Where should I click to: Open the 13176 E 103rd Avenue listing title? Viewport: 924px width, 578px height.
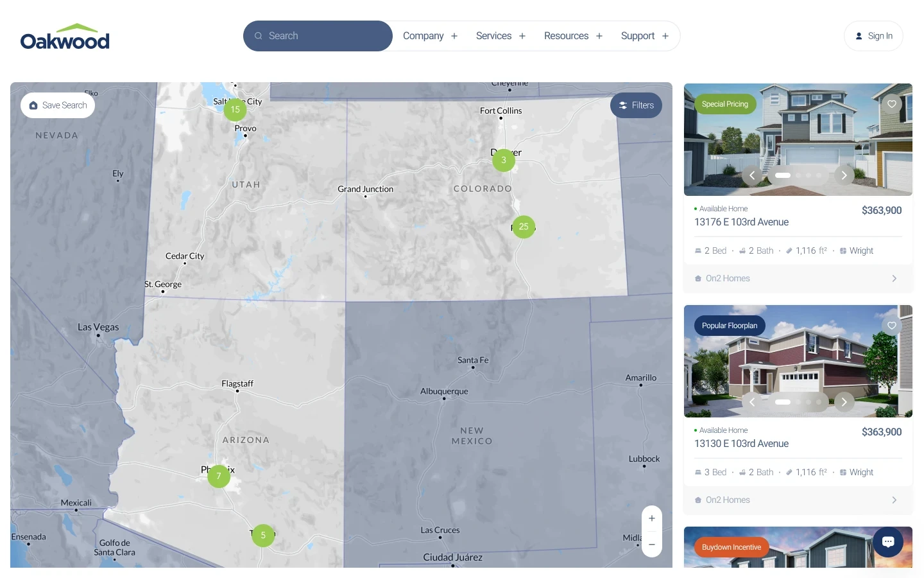tap(742, 222)
